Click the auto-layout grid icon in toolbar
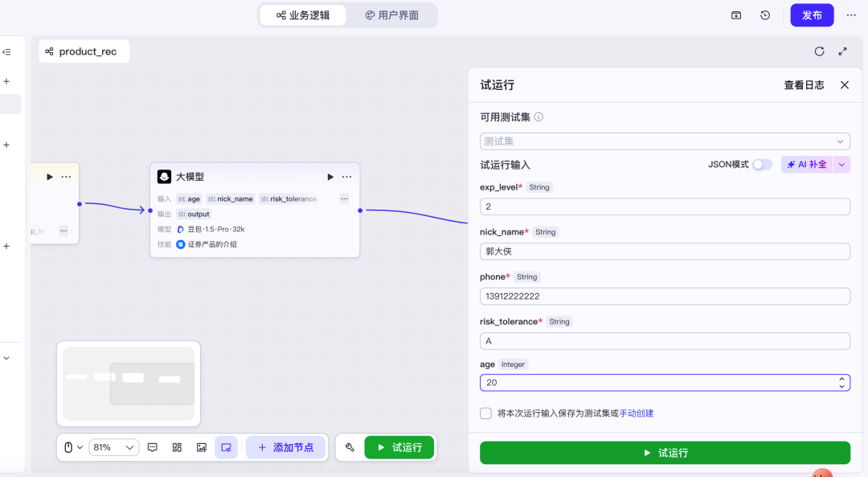 (177, 447)
